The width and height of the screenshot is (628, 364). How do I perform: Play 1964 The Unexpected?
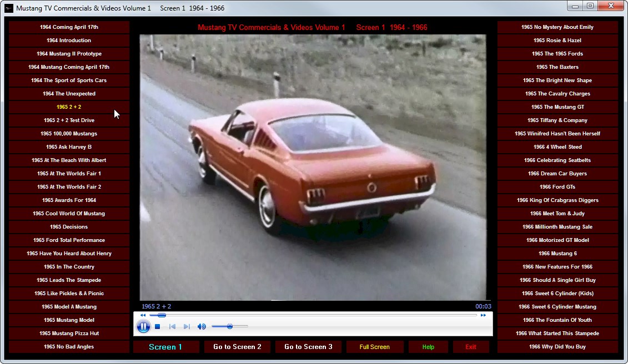click(69, 93)
